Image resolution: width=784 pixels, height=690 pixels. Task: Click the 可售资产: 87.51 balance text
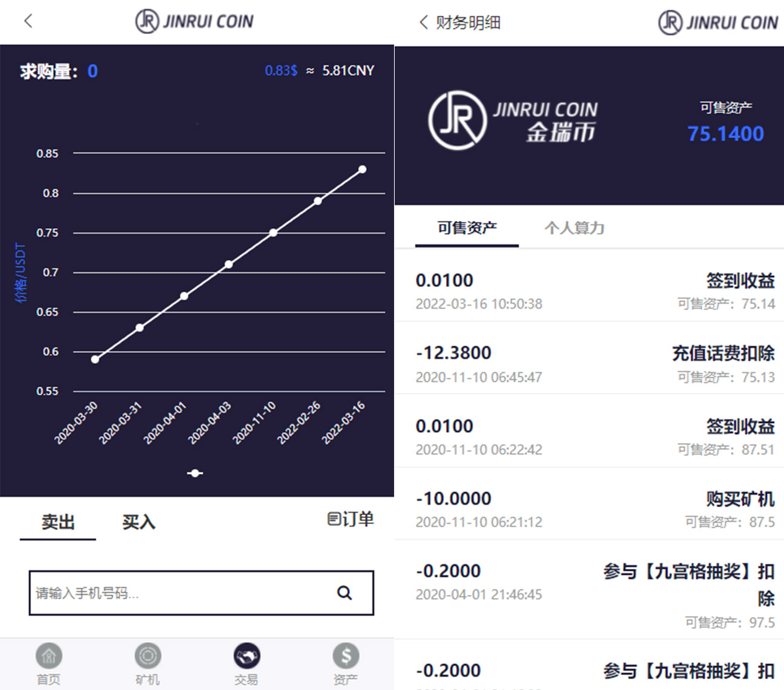pyautogui.click(x=726, y=449)
